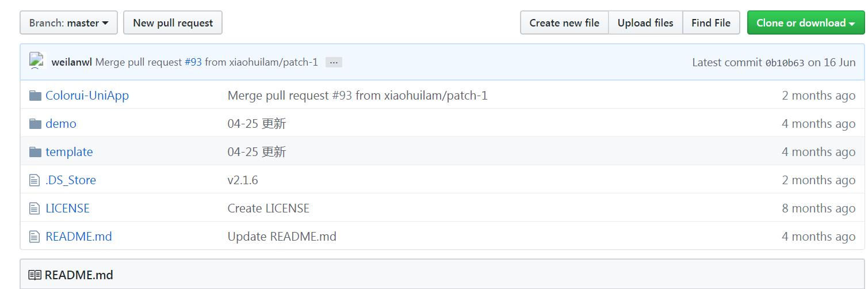Image resolution: width=868 pixels, height=289 pixels.
Task: Click the README.md file icon in list
Action: (35, 237)
